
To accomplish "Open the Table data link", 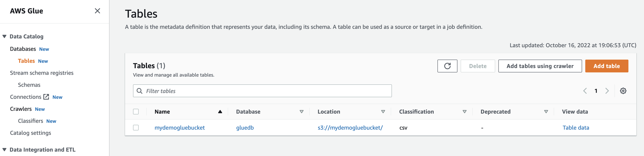I will pos(576,128).
